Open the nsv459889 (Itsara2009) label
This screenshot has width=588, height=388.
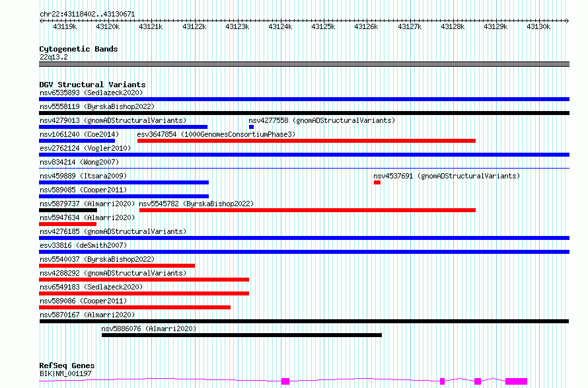[x=83, y=176]
